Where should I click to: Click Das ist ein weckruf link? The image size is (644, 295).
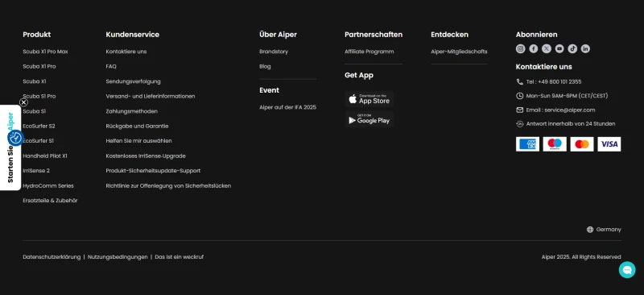point(179,257)
